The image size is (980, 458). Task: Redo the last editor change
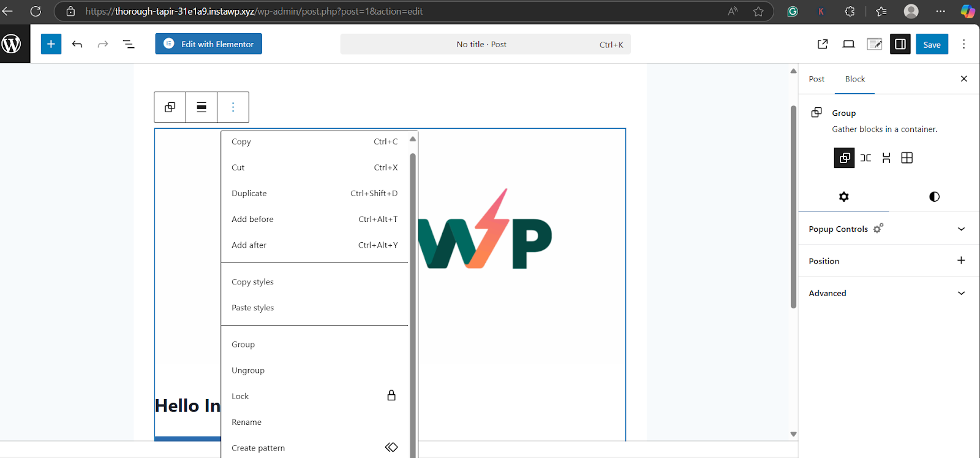[x=103, y=44]
